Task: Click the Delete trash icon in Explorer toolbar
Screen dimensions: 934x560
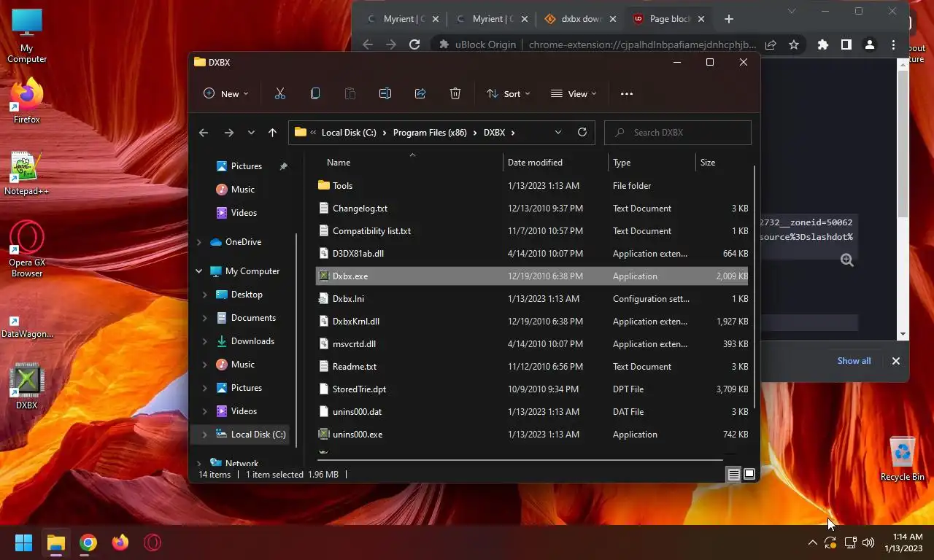Action: [455, 93]
